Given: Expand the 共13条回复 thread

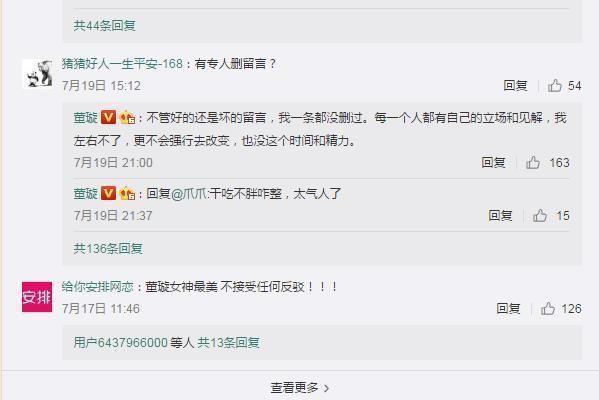Looking at the screenshot, I should (228, 342).
